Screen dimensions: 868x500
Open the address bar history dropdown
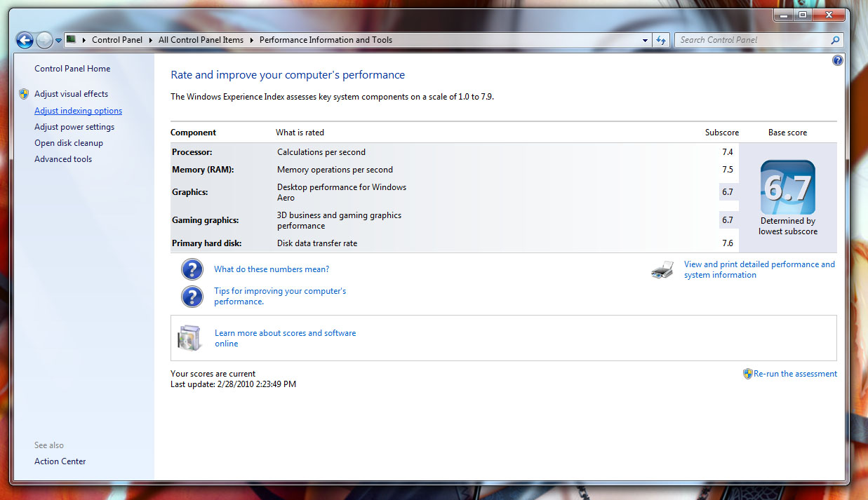click(645, 41)
